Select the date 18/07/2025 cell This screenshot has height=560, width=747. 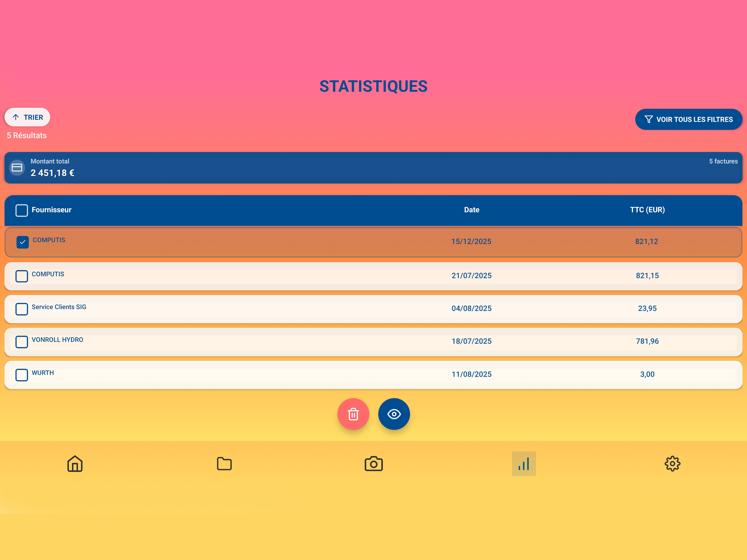(472, 341)
